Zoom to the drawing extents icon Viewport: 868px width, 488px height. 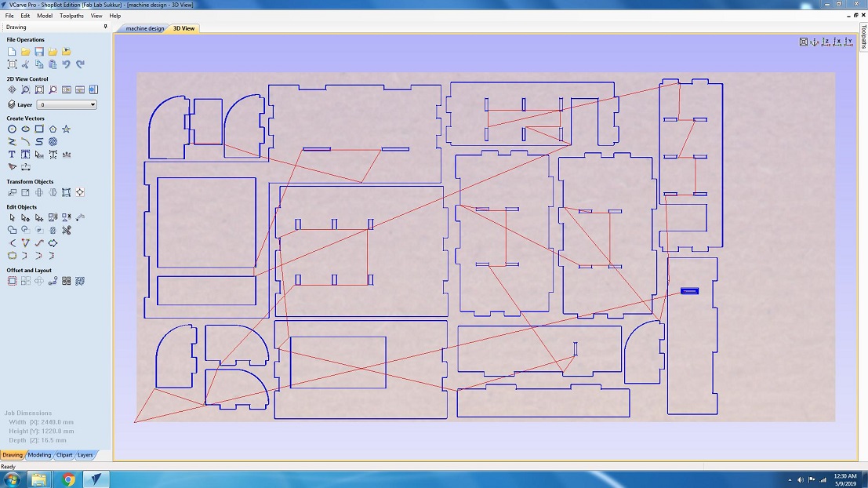pyautogui.click(x=38, y=89)
